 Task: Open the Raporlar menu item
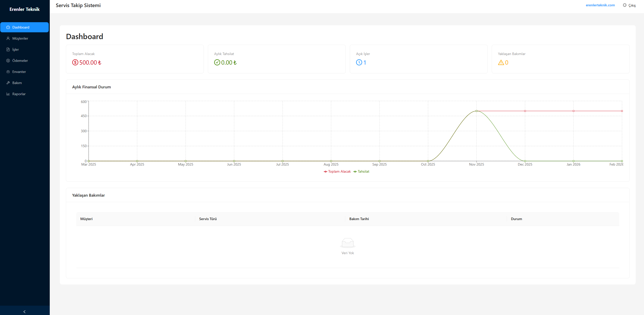(x=19, y=94)
